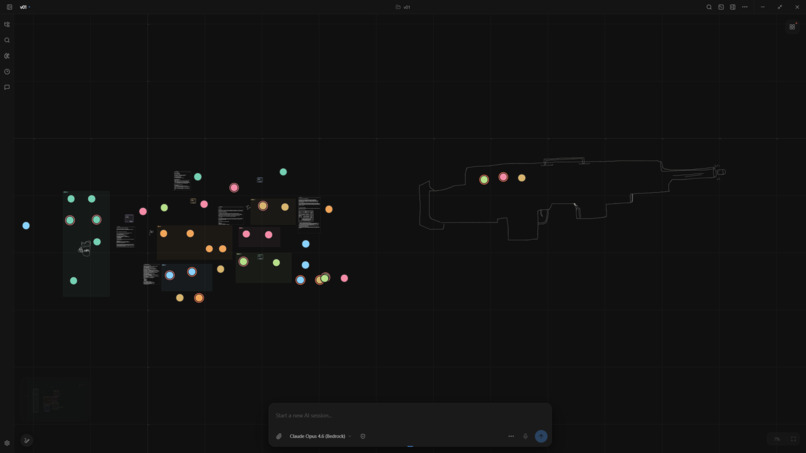Screen dimensions: 806x453
Task: Open the title bar search icon
Action: click(709, 7)
